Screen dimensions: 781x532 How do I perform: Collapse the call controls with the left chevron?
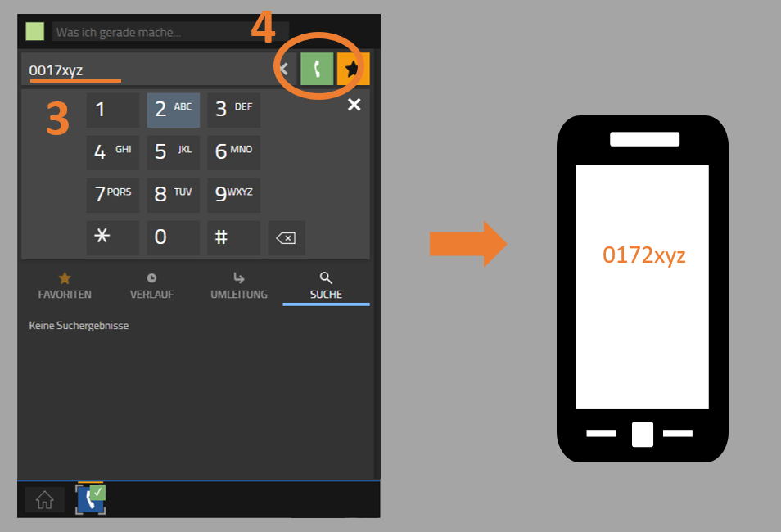click(x=283, y=69)
